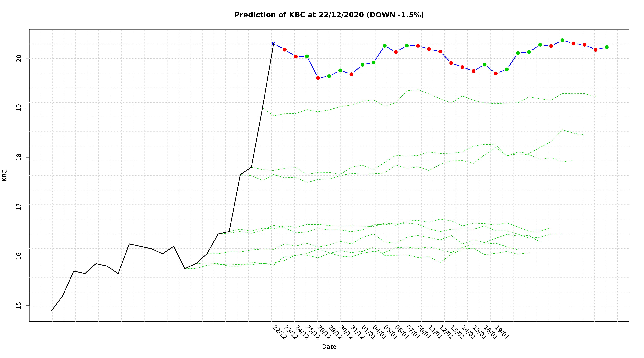Click the last green dot at the far right end
Image resolution: width=644 pixels, height=358 pixels.
[607, 47]
